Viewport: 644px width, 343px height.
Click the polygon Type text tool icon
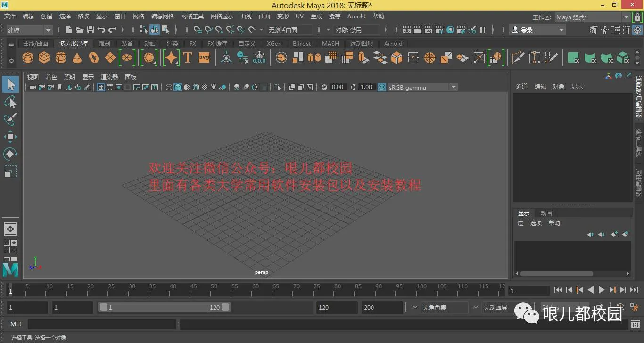188,58
